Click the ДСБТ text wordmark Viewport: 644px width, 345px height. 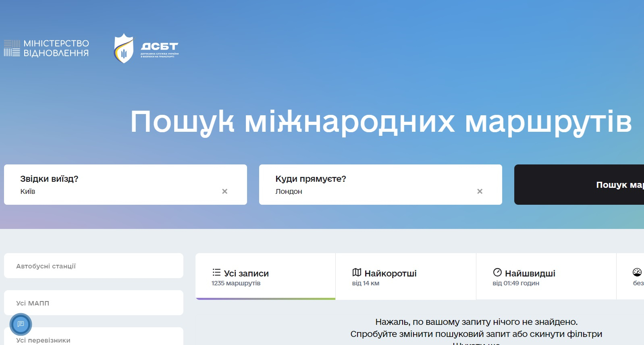tap(159, 48)
